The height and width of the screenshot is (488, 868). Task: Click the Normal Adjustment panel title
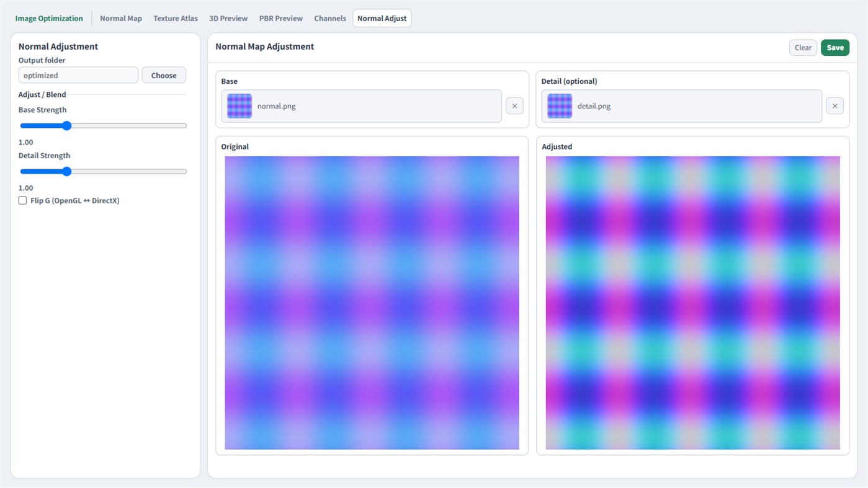pos(58,47)
